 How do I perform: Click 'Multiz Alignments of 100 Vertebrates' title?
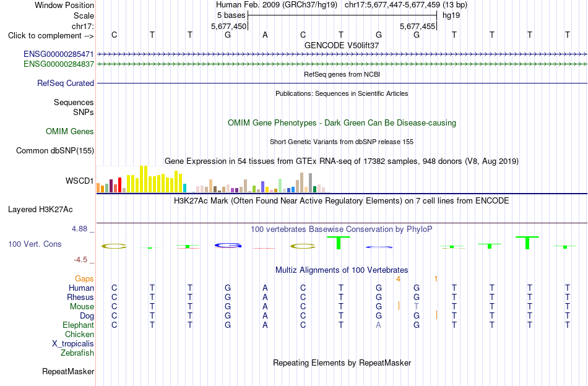[x=342, y=270]
